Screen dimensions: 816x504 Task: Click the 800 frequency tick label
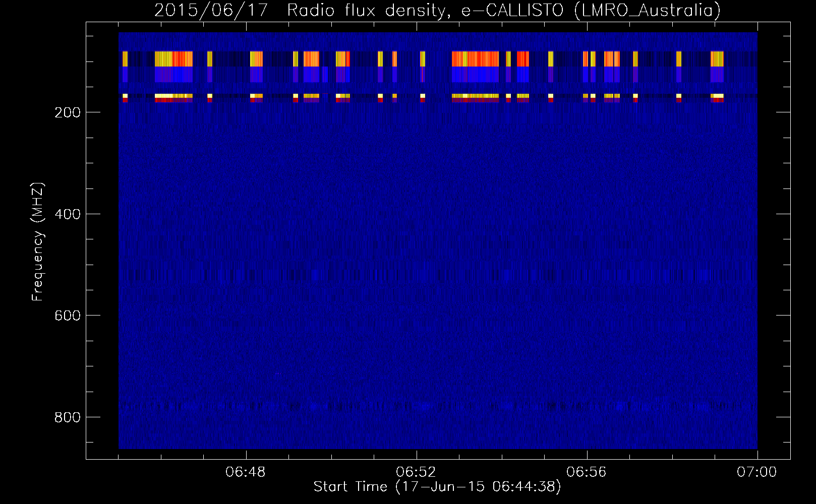tap(68, 417)
